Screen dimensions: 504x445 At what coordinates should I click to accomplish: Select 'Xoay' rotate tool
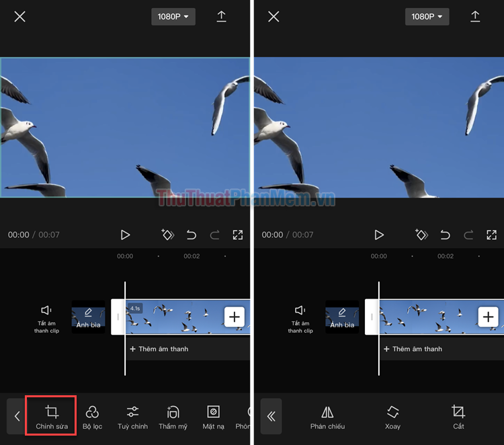click(393, 417)
